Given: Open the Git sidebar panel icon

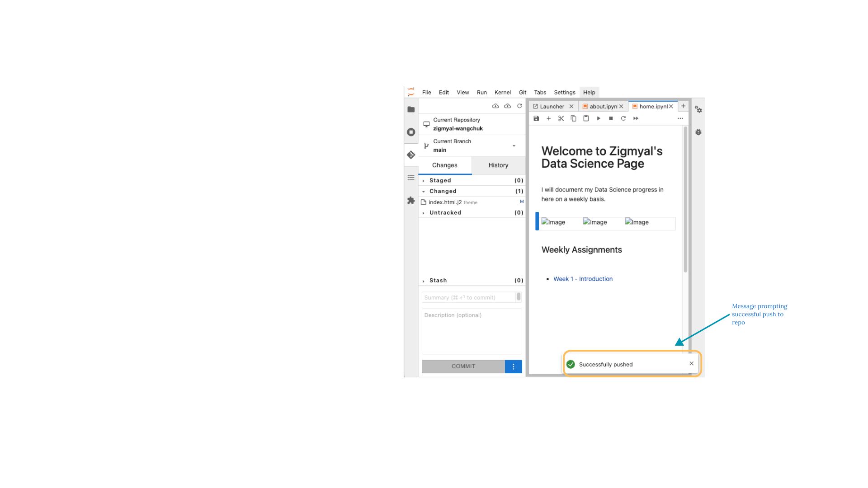Looking at the screenshot, I should 410,155.
